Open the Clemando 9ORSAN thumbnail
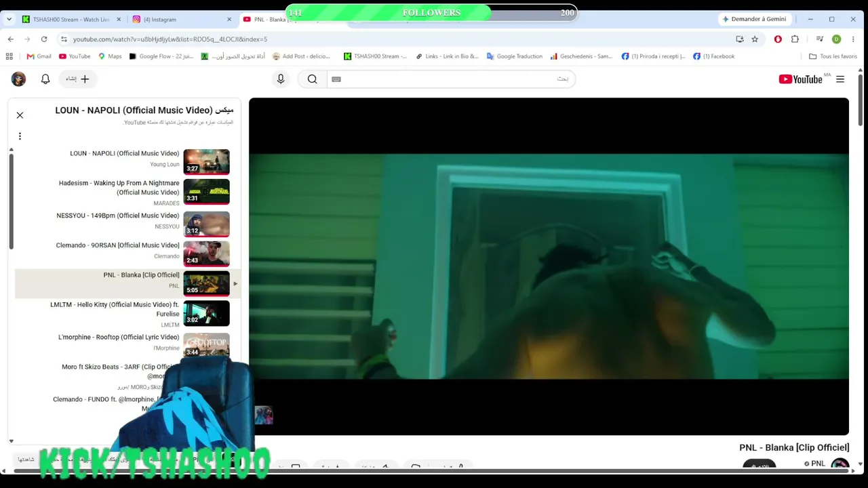 point(206,253)
